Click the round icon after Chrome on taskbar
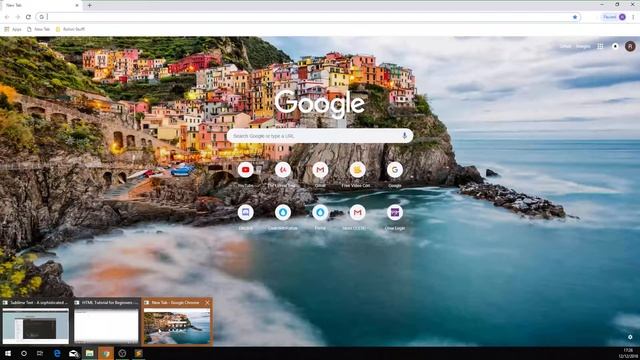The width and height of the screenshot is (640, 360). 122,353
